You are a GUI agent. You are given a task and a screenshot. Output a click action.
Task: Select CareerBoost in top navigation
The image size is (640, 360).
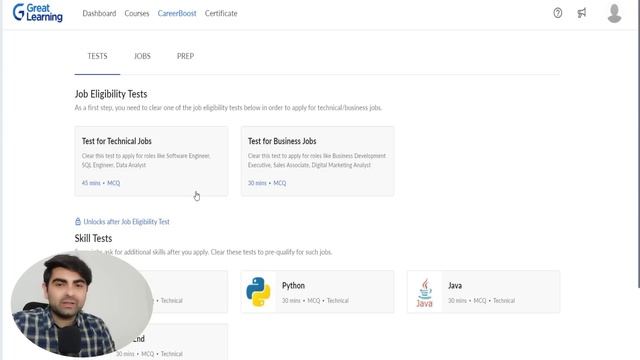click(177, 13)
